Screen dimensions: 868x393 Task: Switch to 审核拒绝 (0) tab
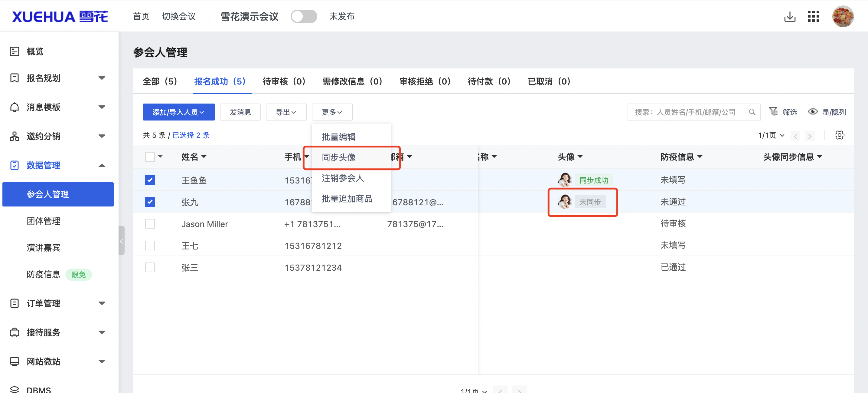[425, 81]
